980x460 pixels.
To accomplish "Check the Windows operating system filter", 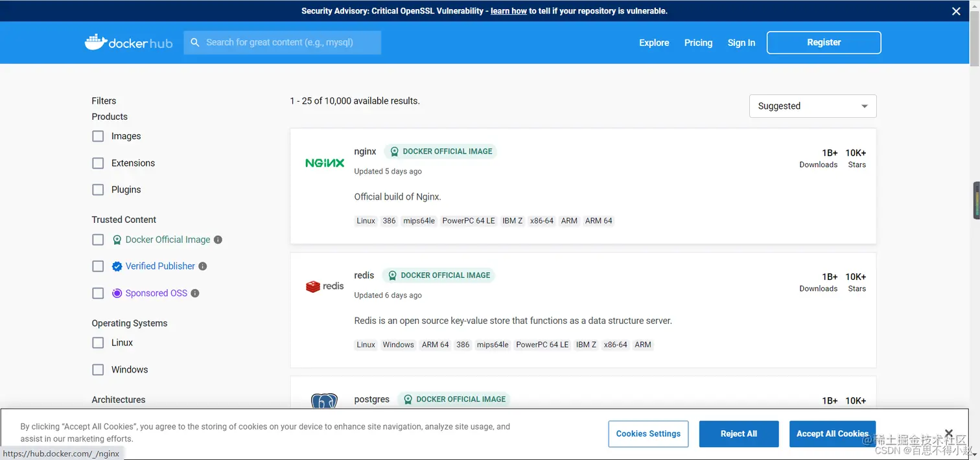I will click(x=98, y=370).
